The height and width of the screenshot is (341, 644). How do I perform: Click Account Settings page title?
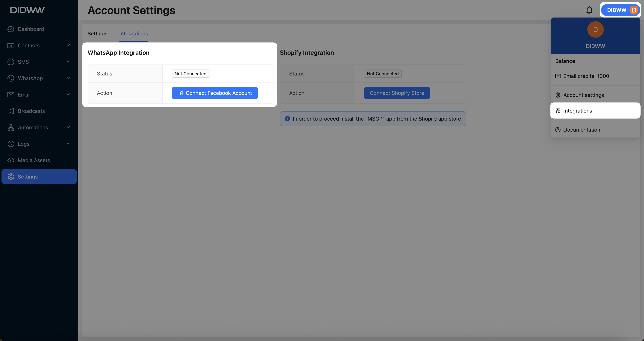point(131,10)
